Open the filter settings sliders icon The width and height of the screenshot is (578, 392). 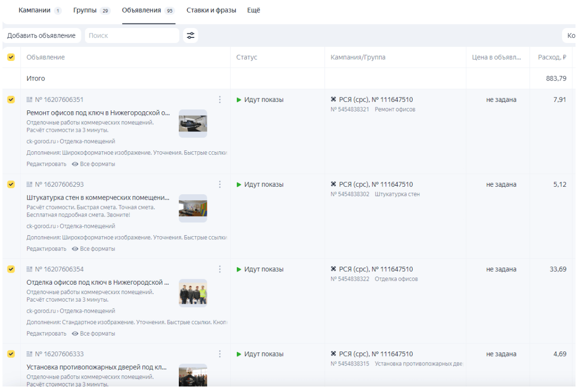tap(190, 36)
